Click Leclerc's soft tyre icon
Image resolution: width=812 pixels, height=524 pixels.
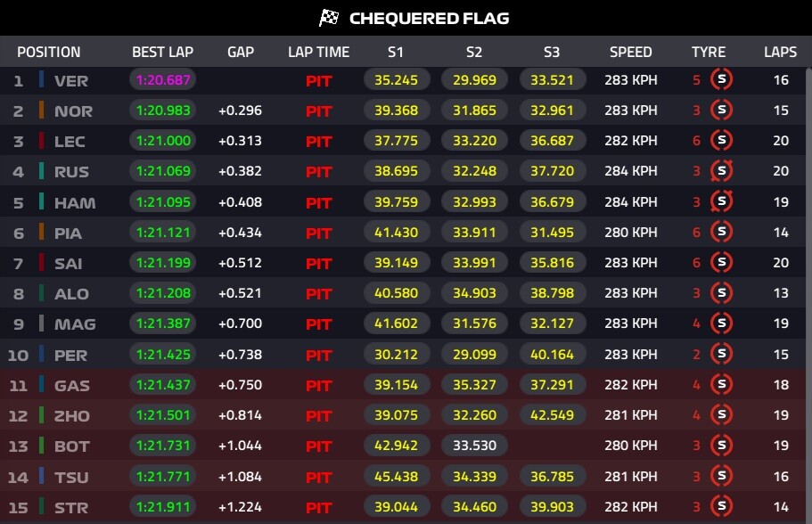(721, 141)
